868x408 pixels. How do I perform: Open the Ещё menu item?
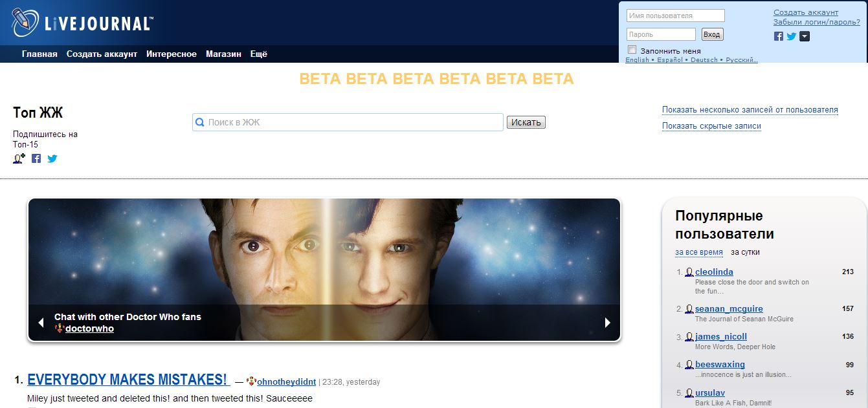pyautogui.click(x=259, y=54)
